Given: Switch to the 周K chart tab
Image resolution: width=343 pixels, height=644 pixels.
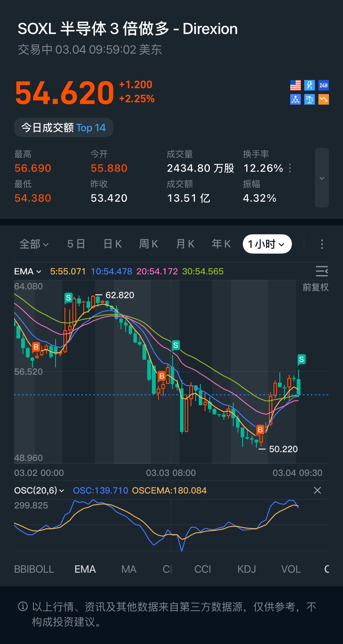Looking at the screenshot, I should 149,244.
